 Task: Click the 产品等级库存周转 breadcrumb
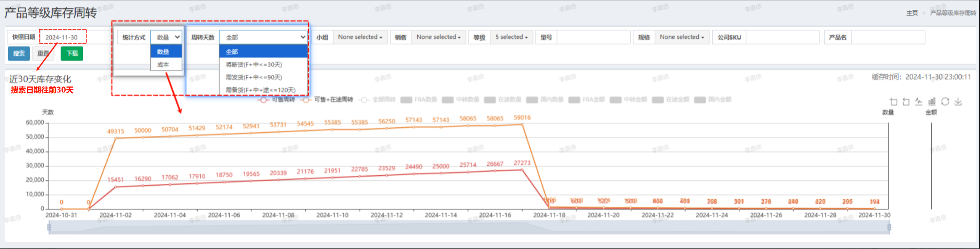pos(953,13)
